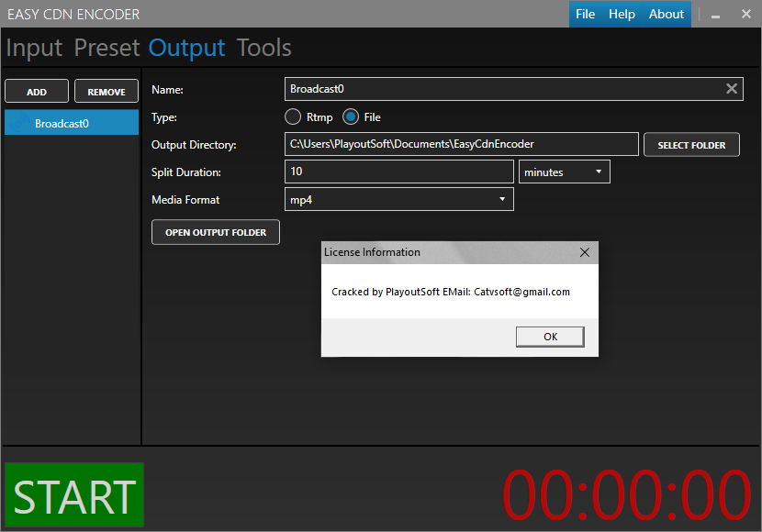This screenshot has width=762, height=532.
Task: Click the broadcast icon beside Broadcast0
Action: point(19,124)
